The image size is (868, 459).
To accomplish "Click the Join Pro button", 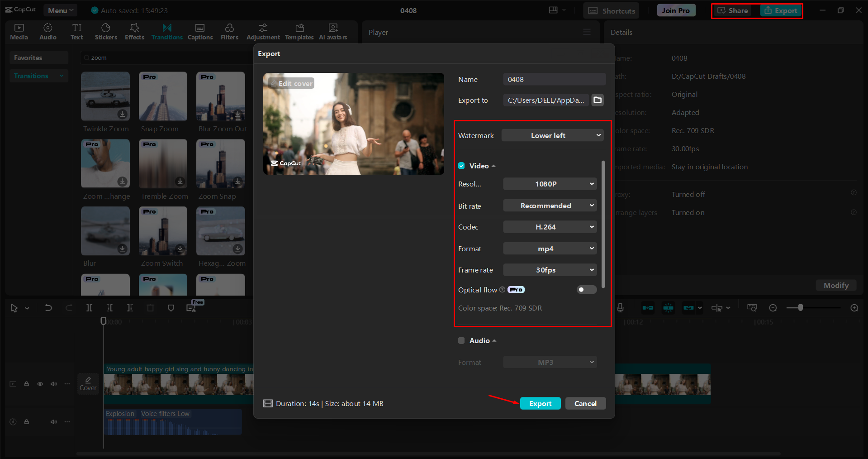I will [x=676, y=10].
